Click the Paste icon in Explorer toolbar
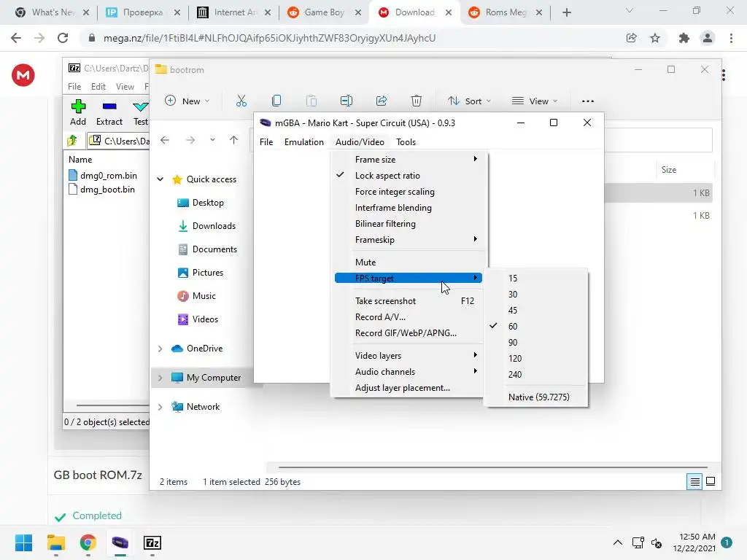Image resolution: width=747 pixels, height=560 pixels. 311,101
